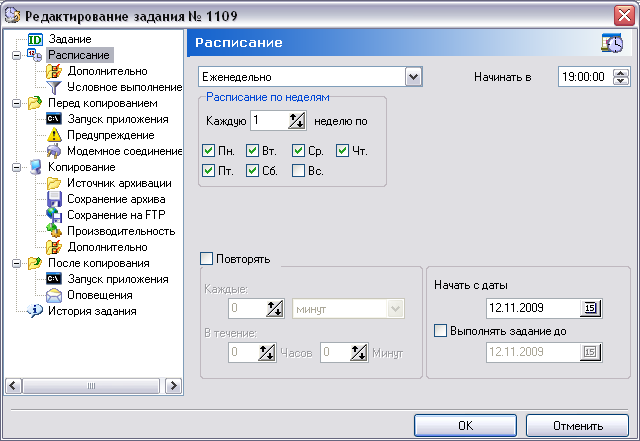Select the Запуск приложения console icon under Перед копированием
Viewport: 640px width, 441px height.
pos(54,119)
